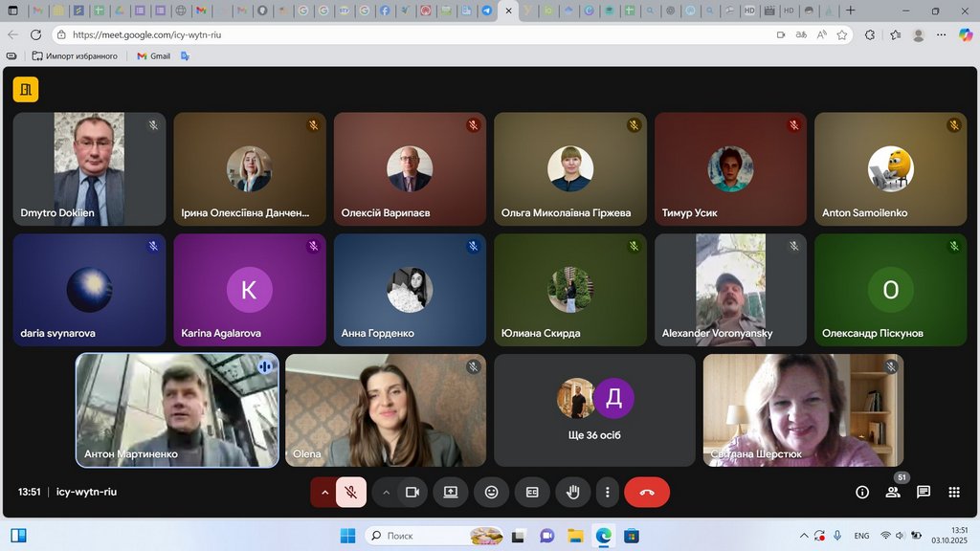Unmute the microphone in the call bar

click(x=351, y=492)
